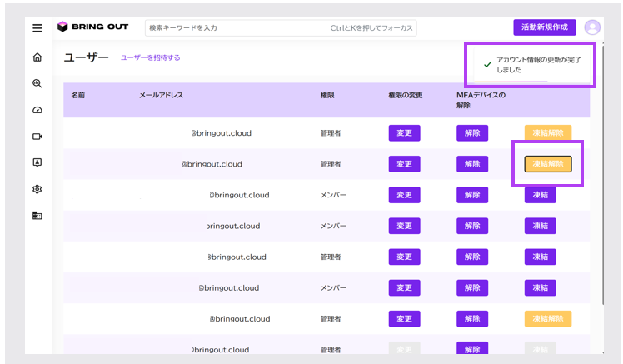Click the user avatar icon
This screenshot has width=623, height=364.
tap(592, 27)
